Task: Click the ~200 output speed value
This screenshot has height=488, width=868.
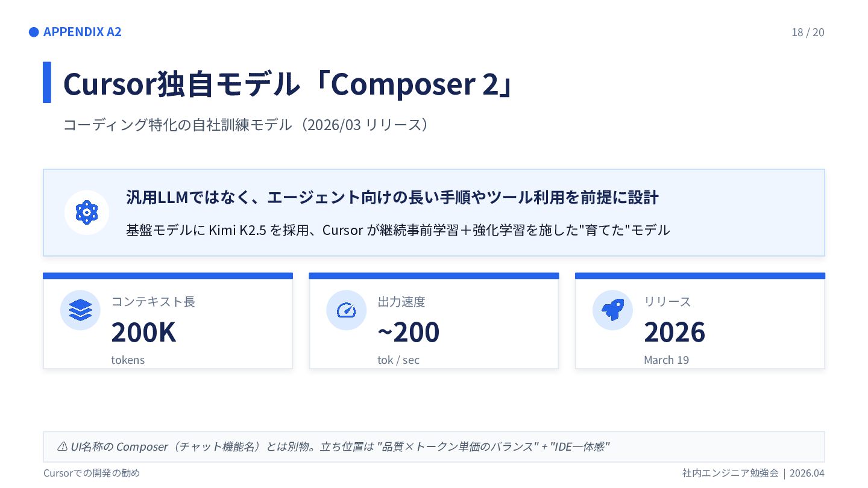Action: click(409, 332)
